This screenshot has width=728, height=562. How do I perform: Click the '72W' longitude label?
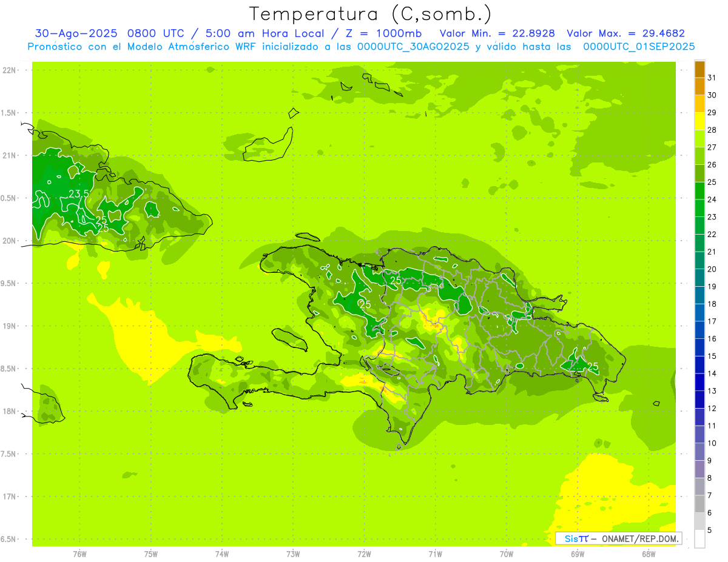[x=364, y=554]
